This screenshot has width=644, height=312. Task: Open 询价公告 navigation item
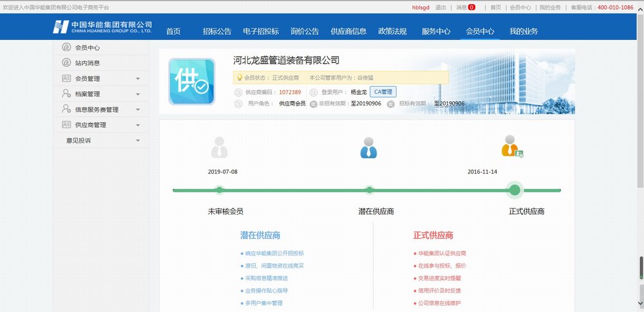(x=305, y=32)
